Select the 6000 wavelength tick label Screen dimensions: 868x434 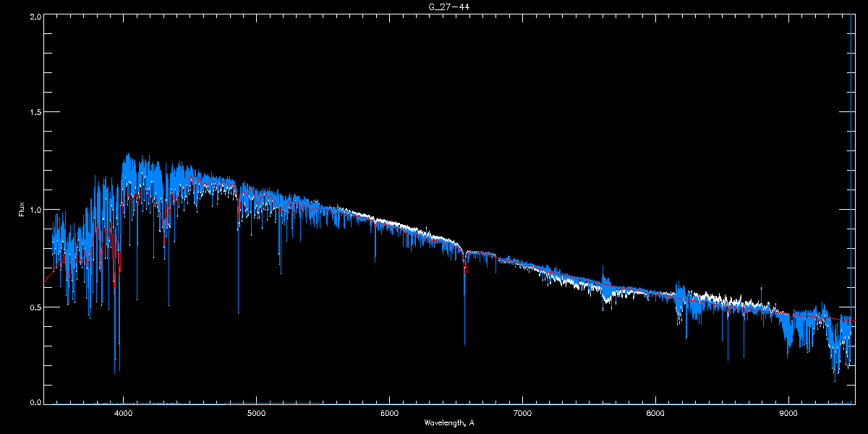click(389, 414)
